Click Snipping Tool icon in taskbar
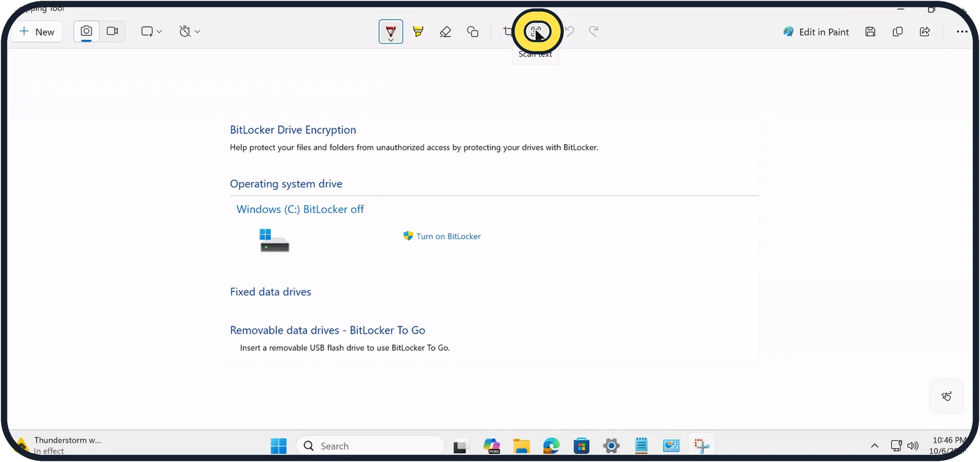 [701, 446]
